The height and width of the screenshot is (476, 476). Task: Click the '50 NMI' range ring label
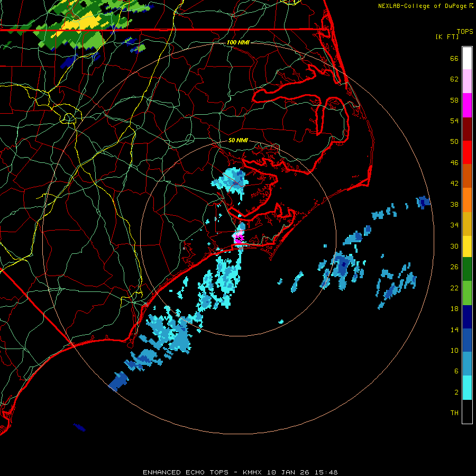(238, 140)
